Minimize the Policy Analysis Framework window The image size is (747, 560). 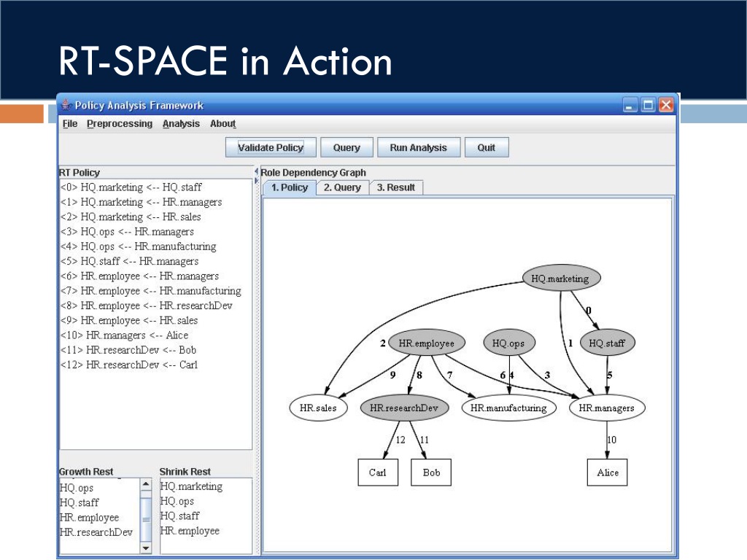pyautogui.click(x=630, y=105)
